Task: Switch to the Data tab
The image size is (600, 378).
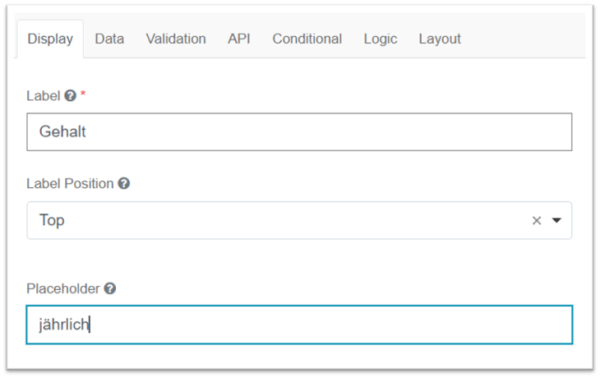Action: (x=109, y=39)
